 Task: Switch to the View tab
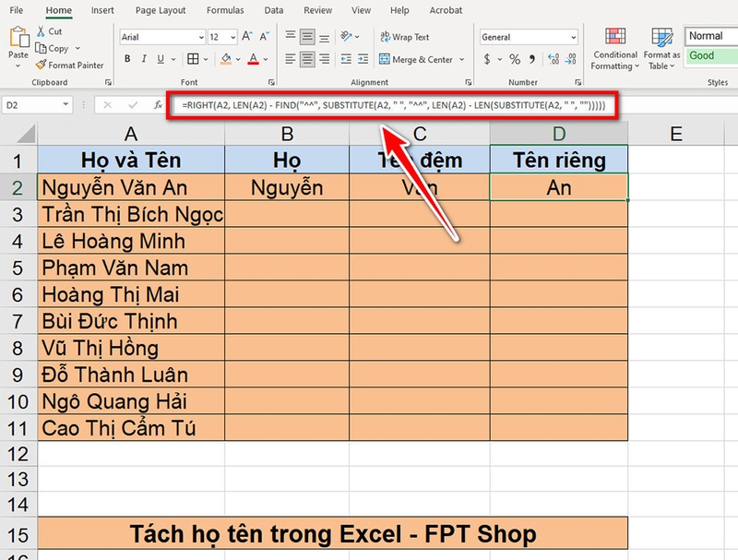(x=361, y=10)
